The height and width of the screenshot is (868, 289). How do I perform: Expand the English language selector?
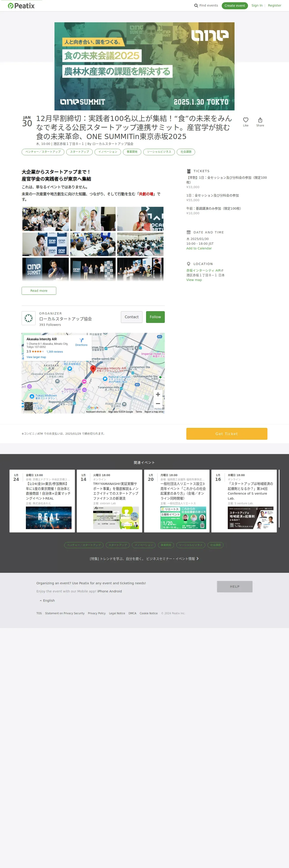coord(47,601)
